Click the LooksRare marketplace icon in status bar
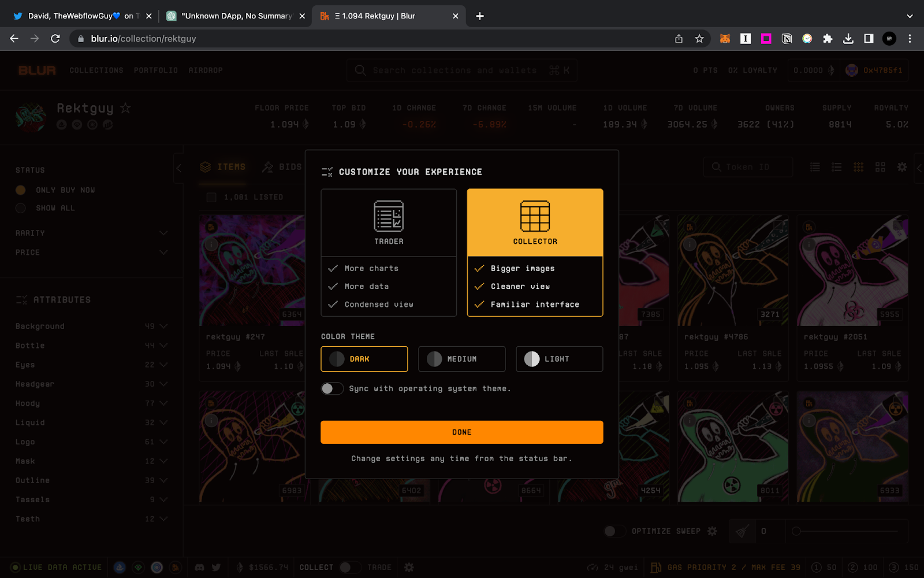The image size is (924, 578). tap(138, 568)
